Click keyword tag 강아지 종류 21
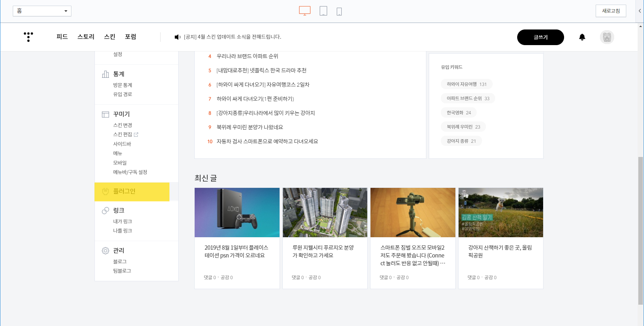 [461, 141]
